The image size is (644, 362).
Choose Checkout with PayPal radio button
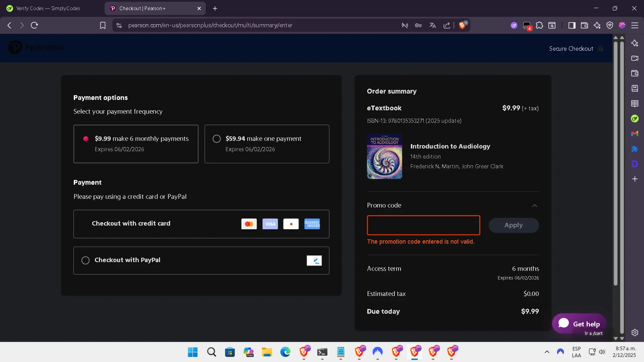point(85,260)
